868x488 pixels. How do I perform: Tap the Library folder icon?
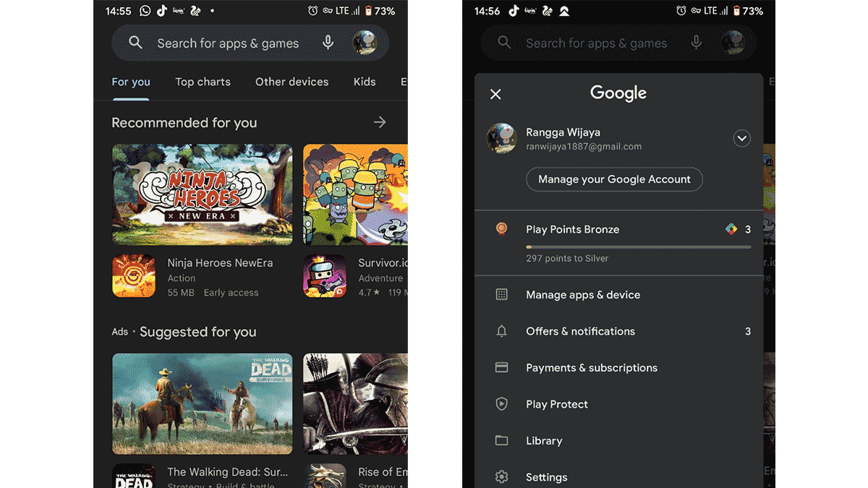click(501, 440)
